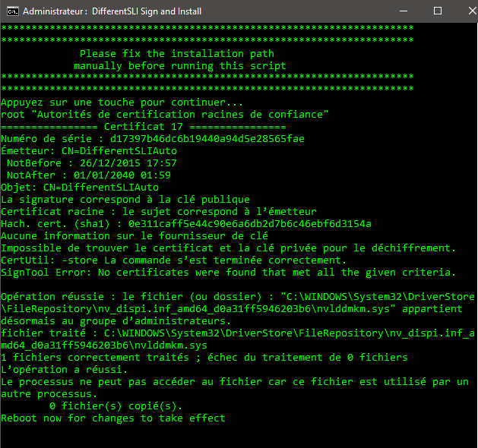The image size is (478, 448).
Task: Minimize the DifferentSLI console window
Action: pos(404,11)
